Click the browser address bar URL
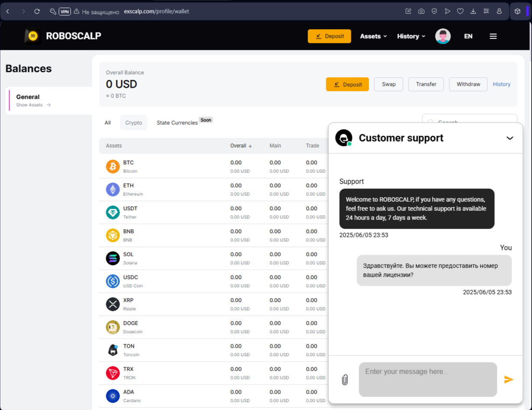This screenshot has height=410, width=532. coord(156,12)
